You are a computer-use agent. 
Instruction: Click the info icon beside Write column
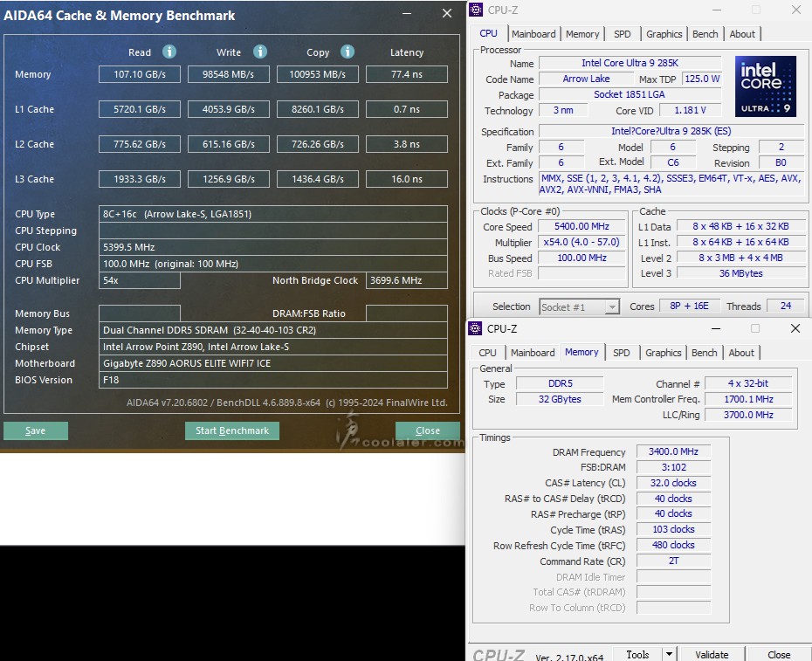[259, 52]
